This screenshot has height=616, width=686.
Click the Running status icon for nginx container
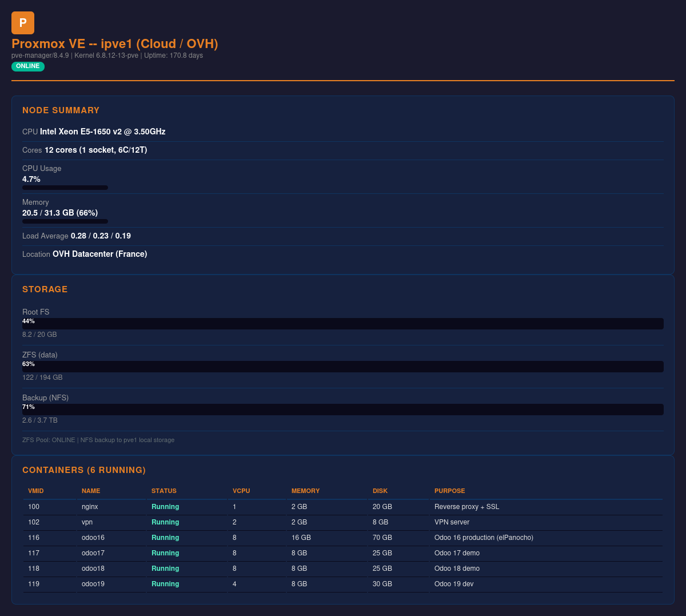coord(165,507)
